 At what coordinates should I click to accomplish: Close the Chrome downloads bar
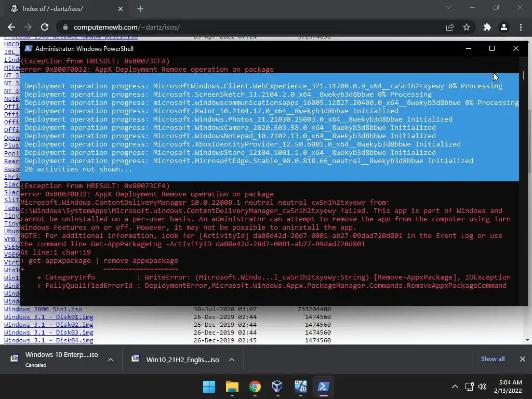pos(523,359)
